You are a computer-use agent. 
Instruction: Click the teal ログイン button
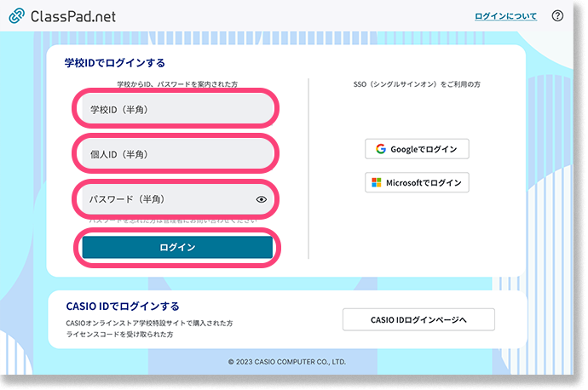(177, 247)
